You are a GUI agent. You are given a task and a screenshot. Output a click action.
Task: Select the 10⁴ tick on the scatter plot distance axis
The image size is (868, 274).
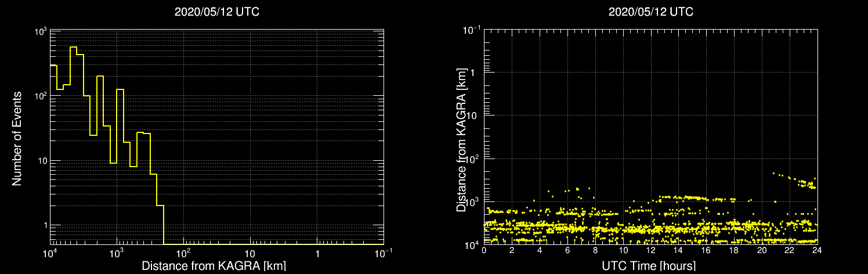point(473,245)
